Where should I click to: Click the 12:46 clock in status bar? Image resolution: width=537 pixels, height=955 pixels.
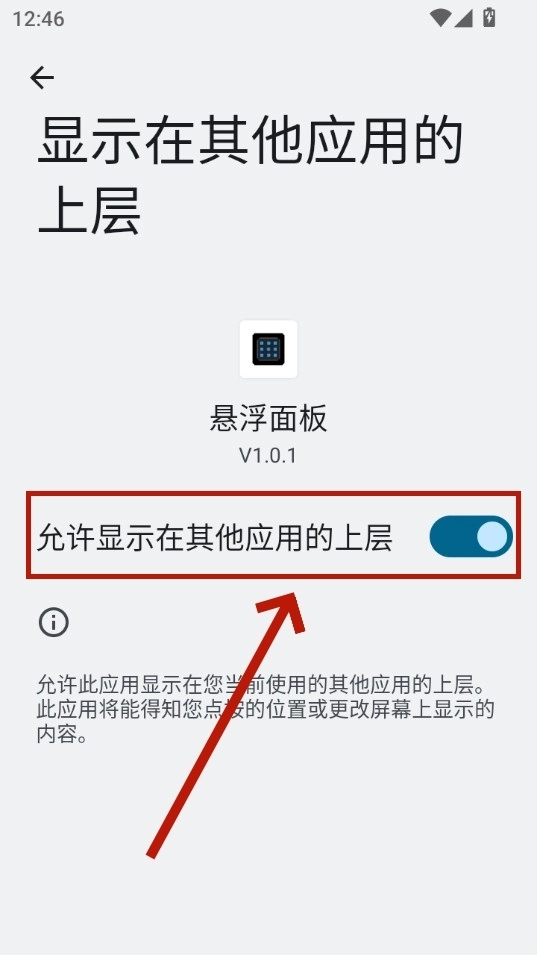(x=38, y=19)
